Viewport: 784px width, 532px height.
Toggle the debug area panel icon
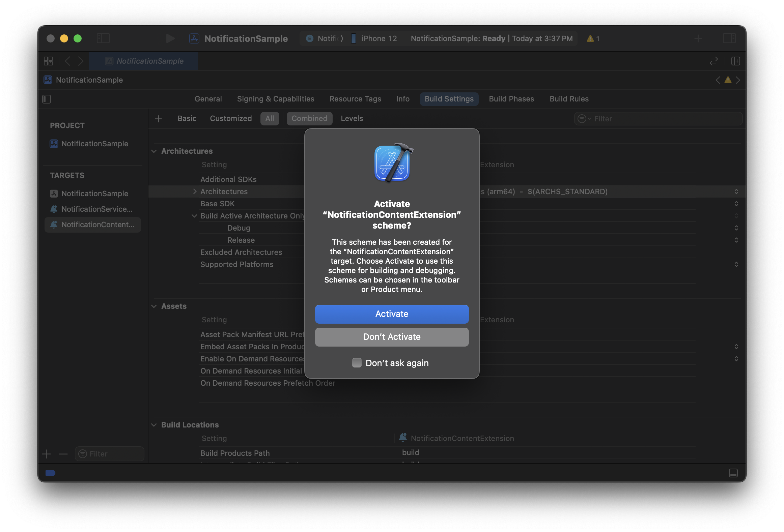point(733,473)
